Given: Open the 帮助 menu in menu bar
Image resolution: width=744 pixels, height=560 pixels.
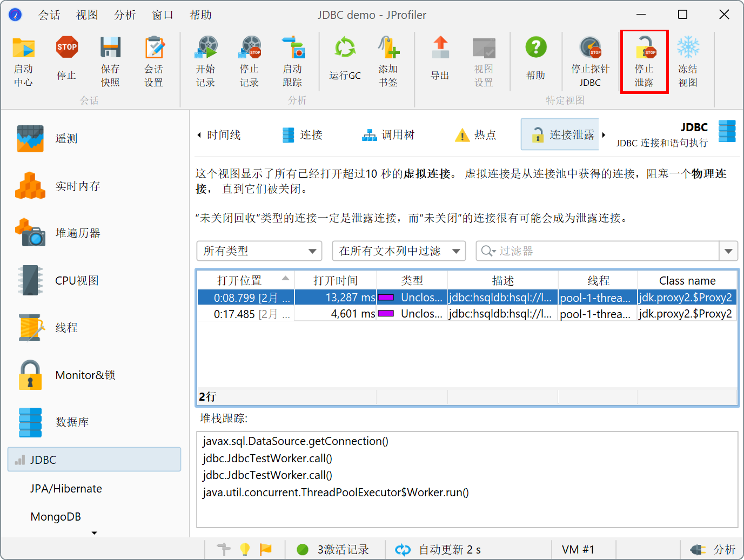Looking at the screenshot, I should point(200,15).
